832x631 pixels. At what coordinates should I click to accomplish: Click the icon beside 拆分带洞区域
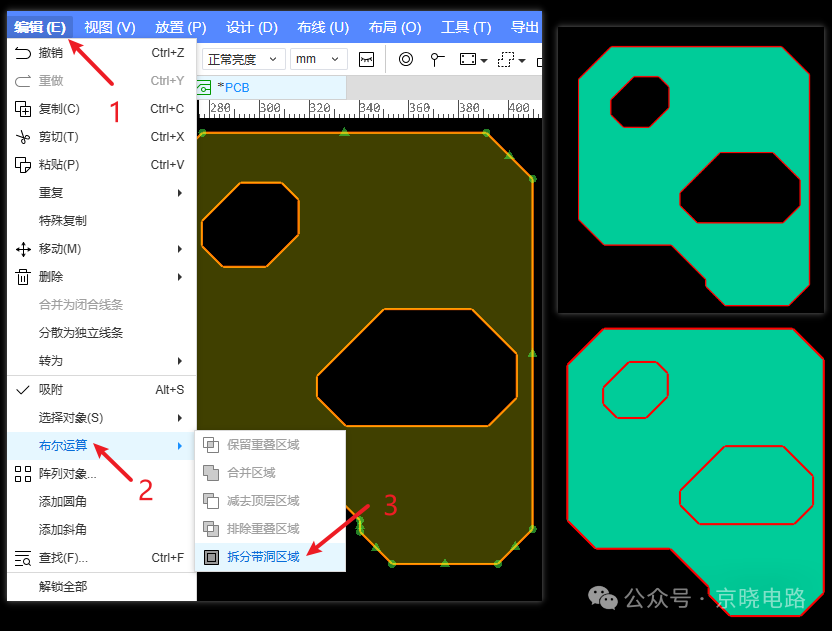click(211, 557)
